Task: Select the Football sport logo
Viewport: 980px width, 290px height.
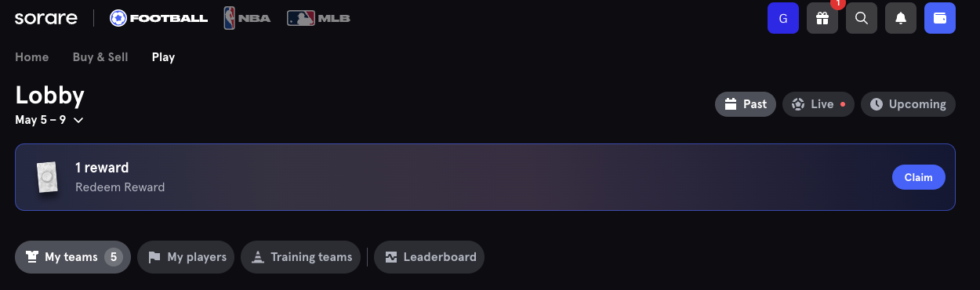Action: (159, 17)
